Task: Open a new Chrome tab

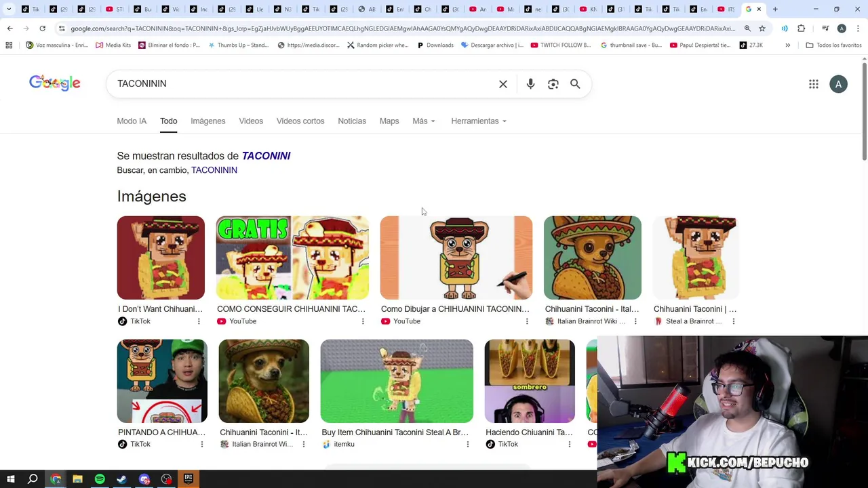Action: click(775, 9)
